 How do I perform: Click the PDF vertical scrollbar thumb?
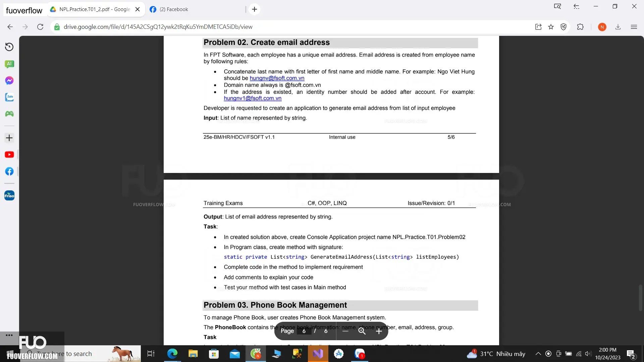click(x=640, y=298)
